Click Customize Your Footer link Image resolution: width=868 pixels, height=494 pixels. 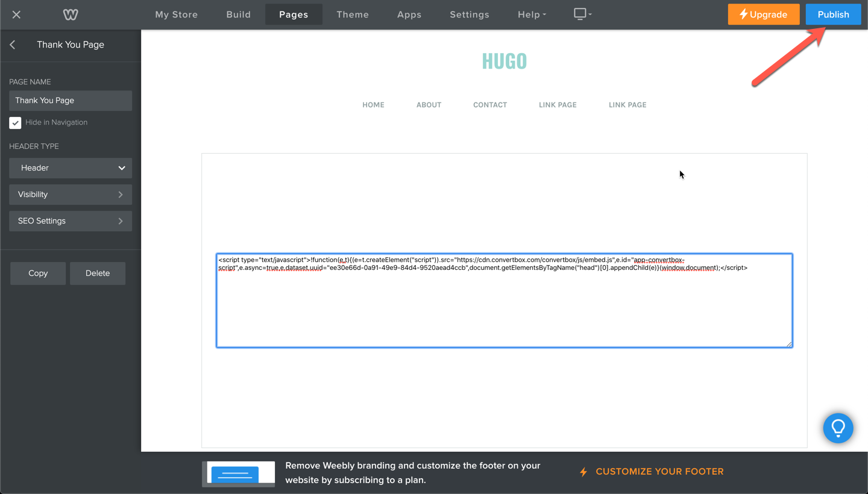click(x=652, y=472)
